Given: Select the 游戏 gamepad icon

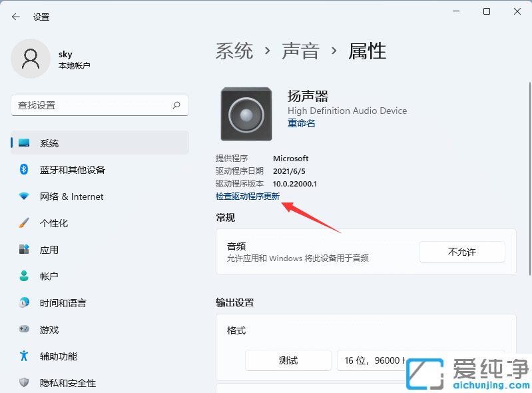Looking at the screenshot, I should tap(24, 329).
